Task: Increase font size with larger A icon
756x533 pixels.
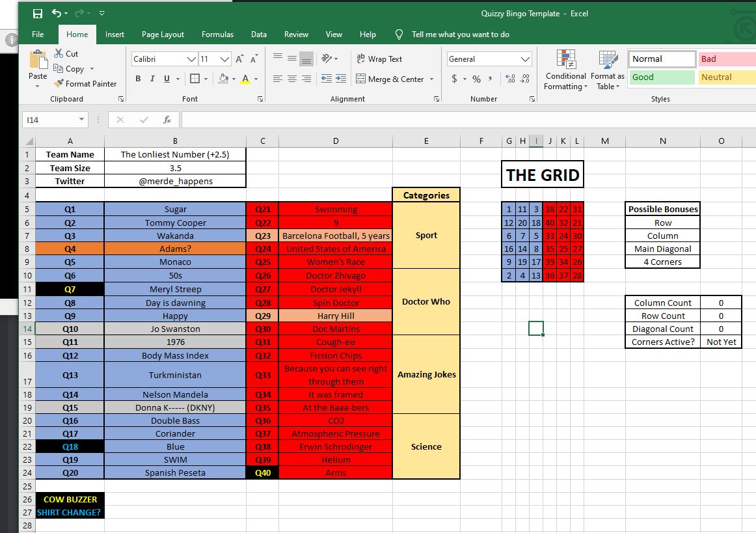Action: (239, 59)
